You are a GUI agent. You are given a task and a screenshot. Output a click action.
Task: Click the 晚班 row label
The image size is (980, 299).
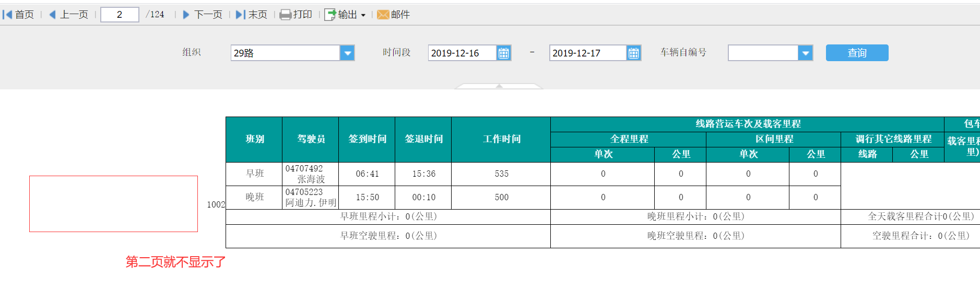coord(254,198)
